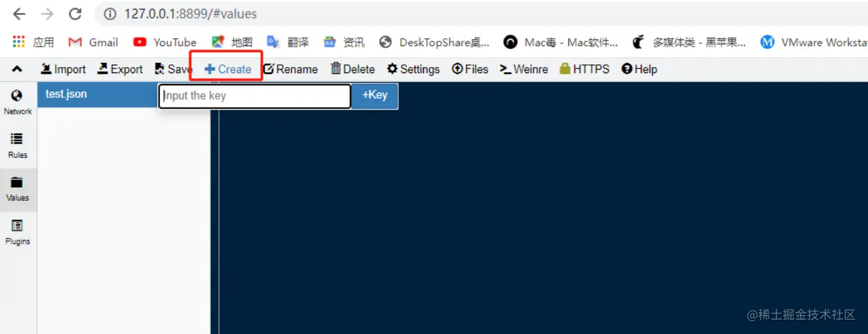Open the YouTube bookmark
The image size is (868, 334).
click(x=165, y=42)
